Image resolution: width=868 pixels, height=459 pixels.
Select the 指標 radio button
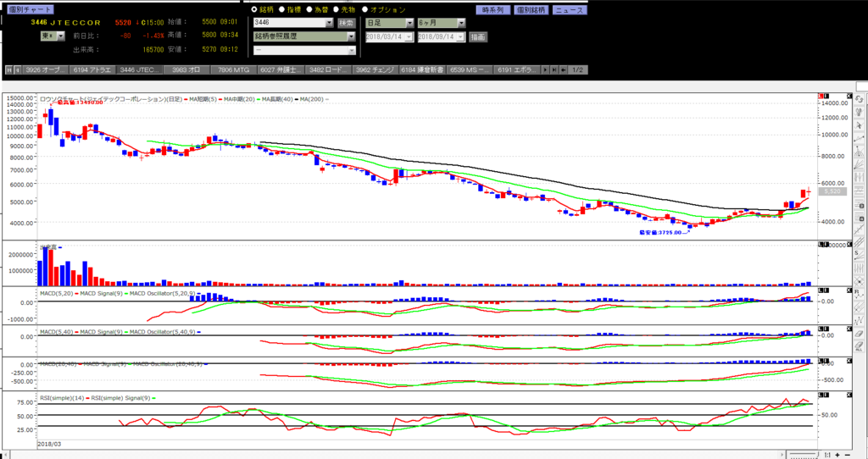tap(281, 9)
